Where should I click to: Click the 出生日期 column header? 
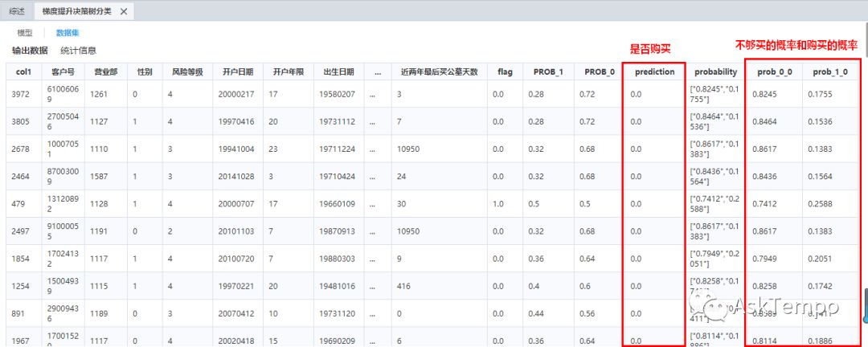[338, 72]
